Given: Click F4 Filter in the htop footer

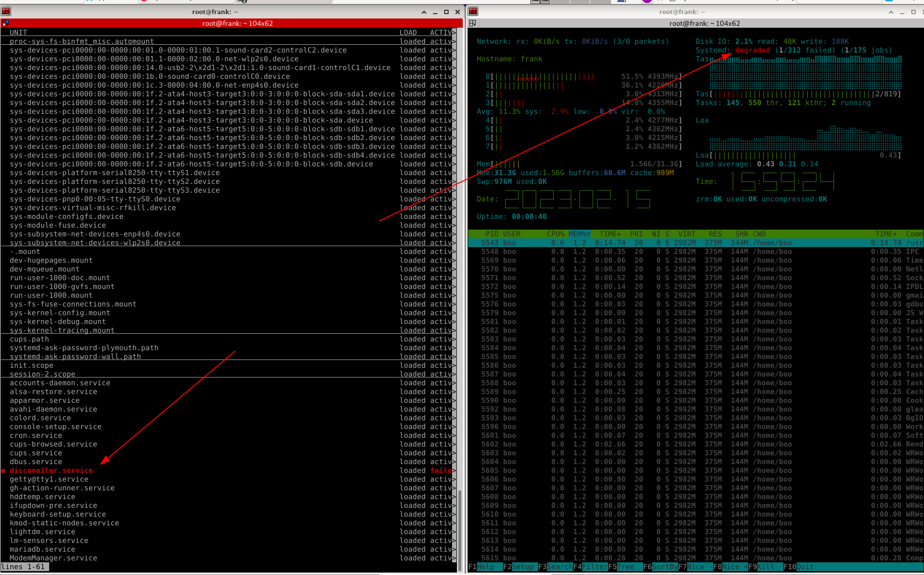Looking at the screenshot, I should pyautogui.click(x=590, y=567).
